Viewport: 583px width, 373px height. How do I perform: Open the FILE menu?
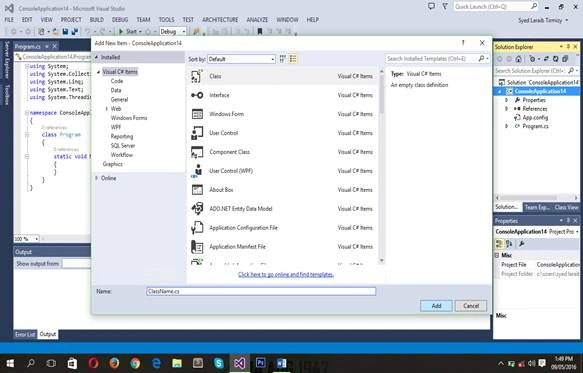[x=9, y=20]
